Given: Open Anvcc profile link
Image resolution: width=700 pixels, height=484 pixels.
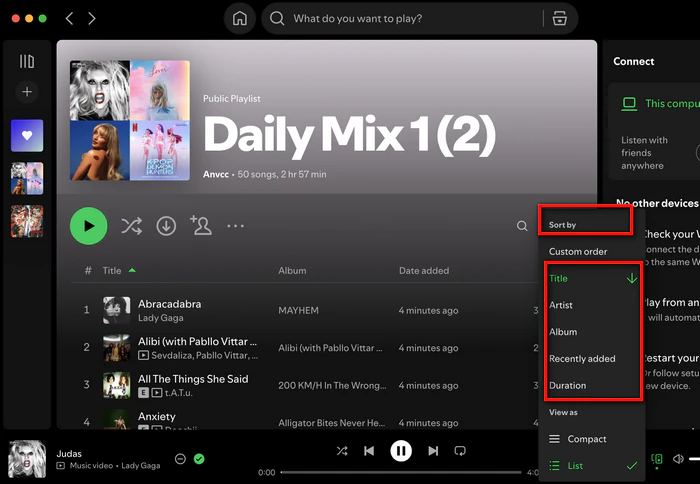Looking at the screenshot, I should (x=216, y=174).
